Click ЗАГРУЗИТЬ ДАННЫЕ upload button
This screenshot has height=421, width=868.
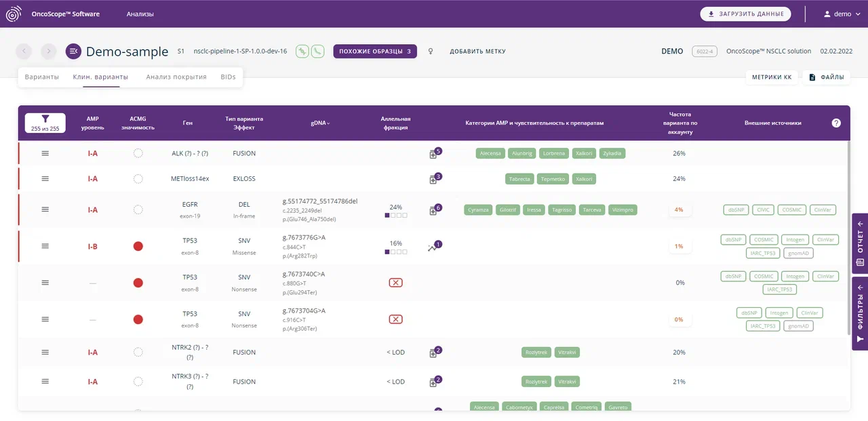746,14
